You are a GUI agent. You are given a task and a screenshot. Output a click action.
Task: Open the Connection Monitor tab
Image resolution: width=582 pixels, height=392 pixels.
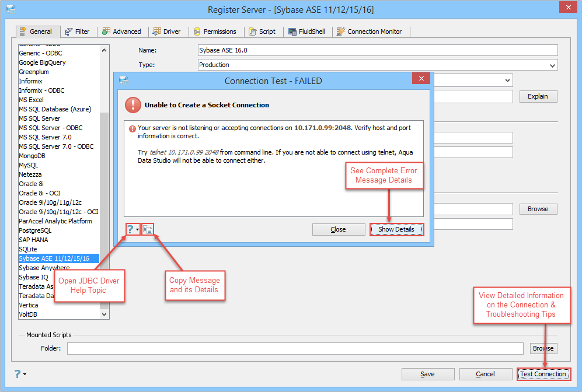370,32
